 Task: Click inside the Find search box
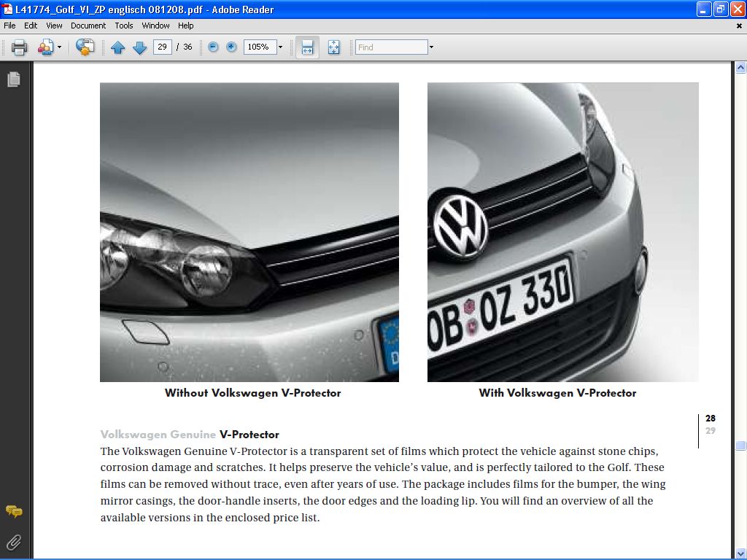391,47
